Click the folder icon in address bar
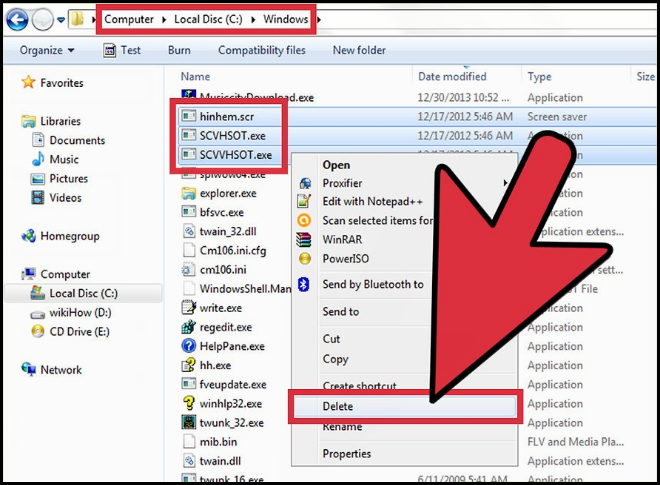 77,19
